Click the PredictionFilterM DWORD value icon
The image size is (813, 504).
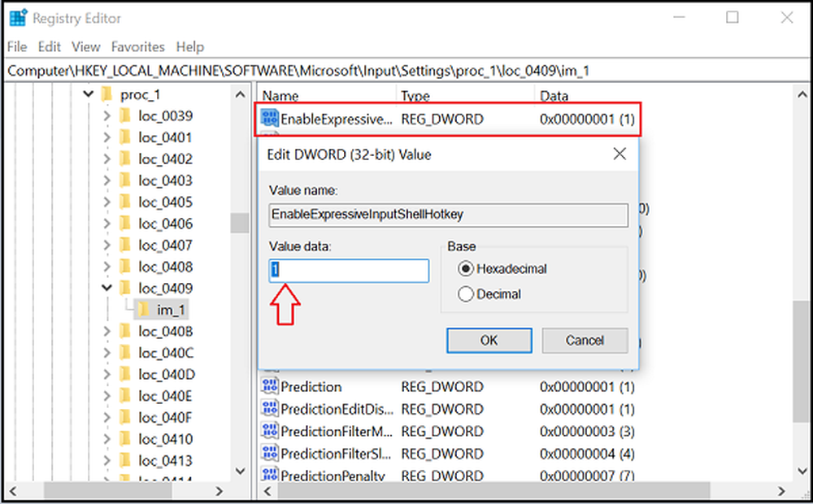(270, 431)
